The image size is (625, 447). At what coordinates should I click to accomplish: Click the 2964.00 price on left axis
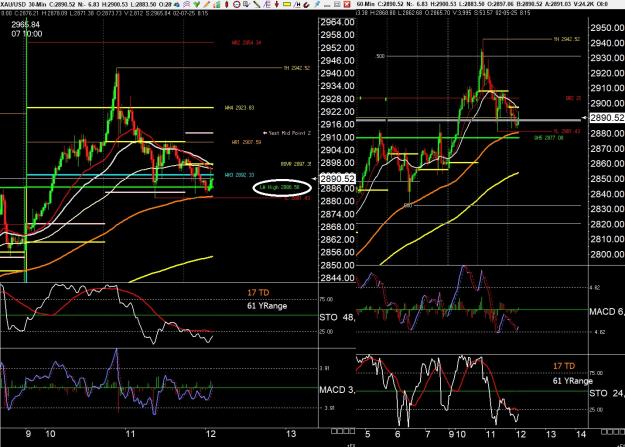tap(337, 22)
